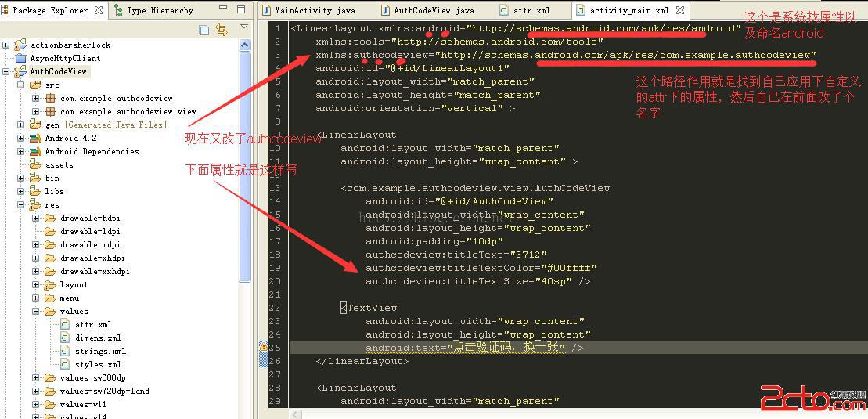Select values-v11 folder
Screen dimensions: 868x419
click(x=83, y=404)
